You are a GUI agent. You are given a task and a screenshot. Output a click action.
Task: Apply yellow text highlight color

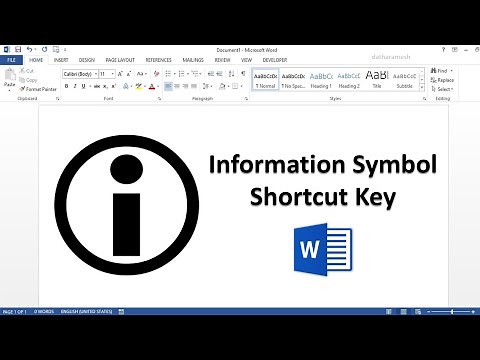pyautogui.click(x=139, y=86)
